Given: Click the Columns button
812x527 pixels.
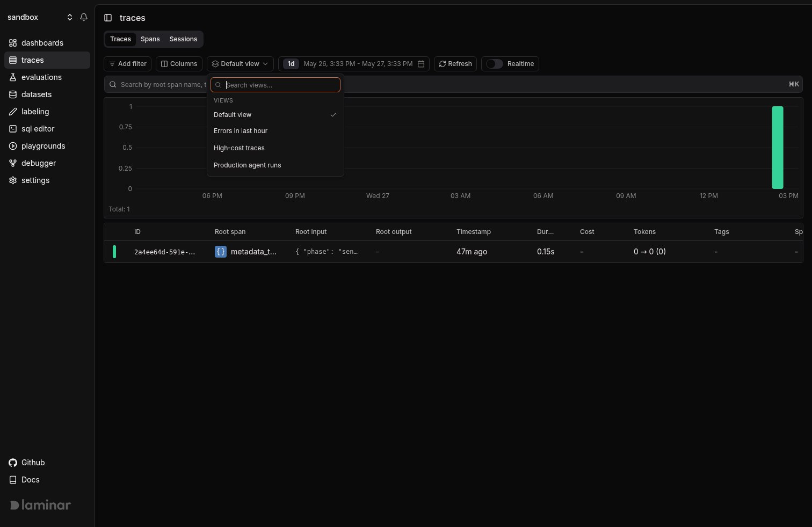Looking at the screenshot, I should pyautogui.click(x=179, y=64).
